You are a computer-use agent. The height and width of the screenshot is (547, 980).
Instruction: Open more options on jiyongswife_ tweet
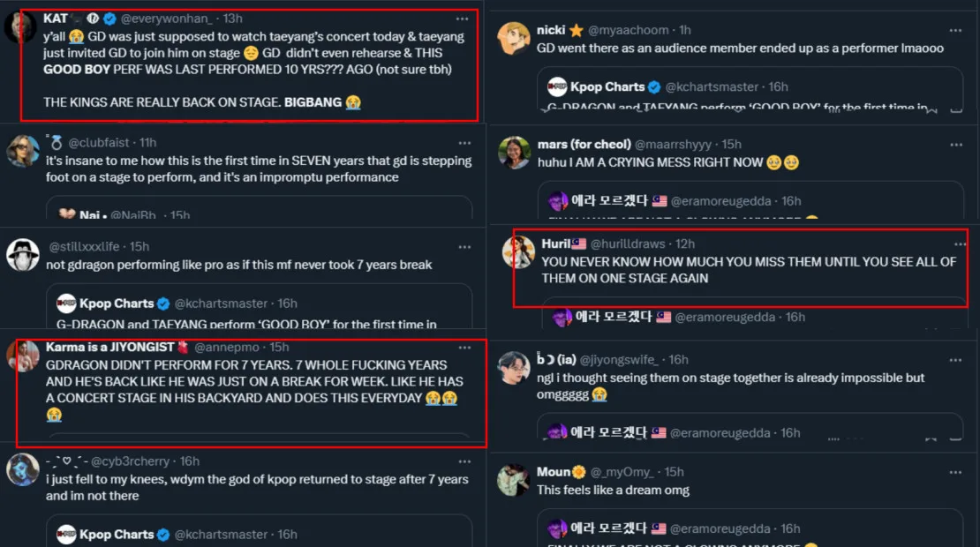click(956, 359)
